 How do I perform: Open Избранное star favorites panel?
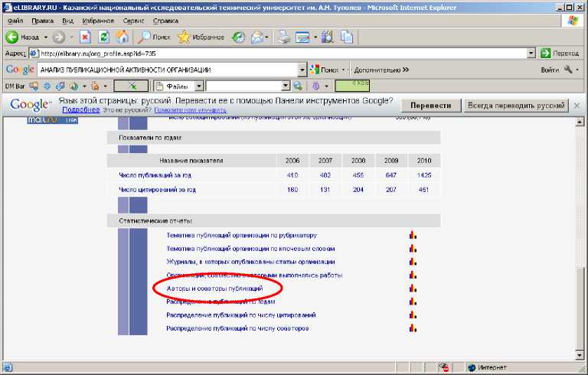tap(201, 37)
